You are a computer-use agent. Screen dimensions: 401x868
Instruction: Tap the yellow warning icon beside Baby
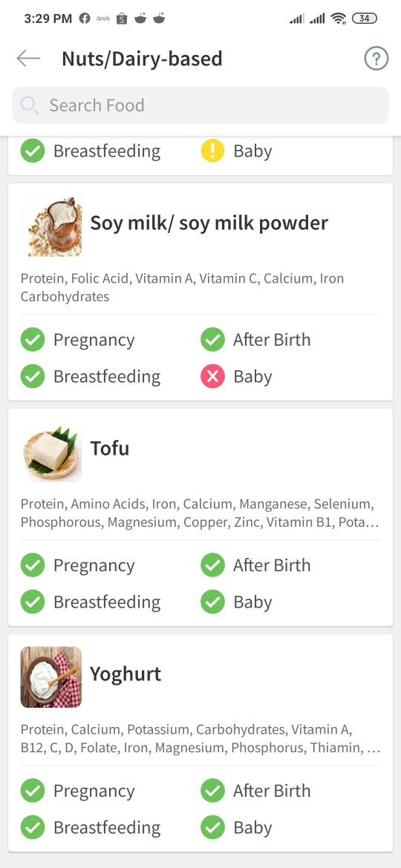pyautogui.click(x=212, y=151)
